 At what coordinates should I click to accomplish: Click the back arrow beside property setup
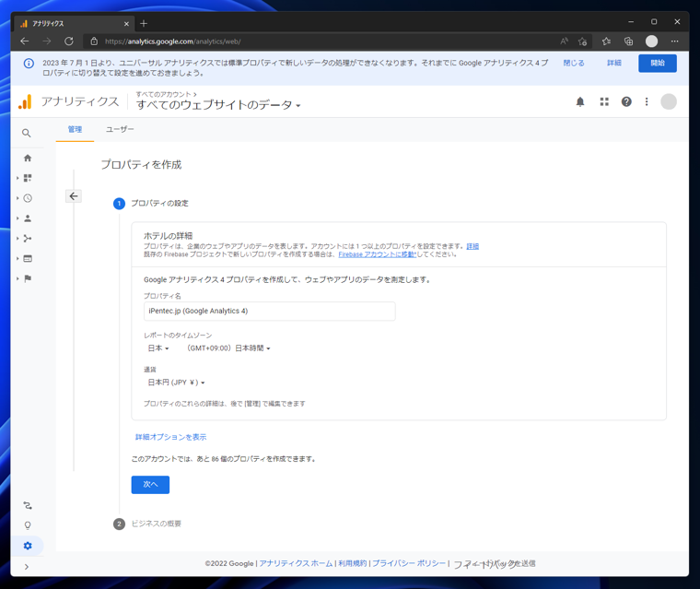coord(74,196)
